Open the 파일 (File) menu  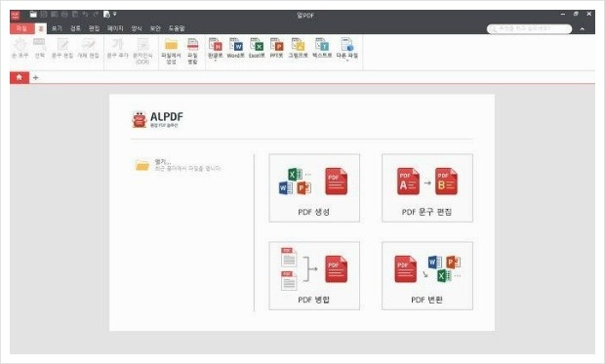point(21,28)
